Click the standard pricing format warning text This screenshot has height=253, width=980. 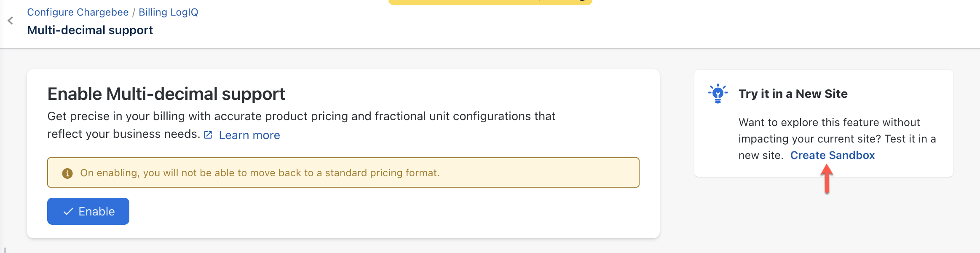pyautogui.click(x=260, y=173)
